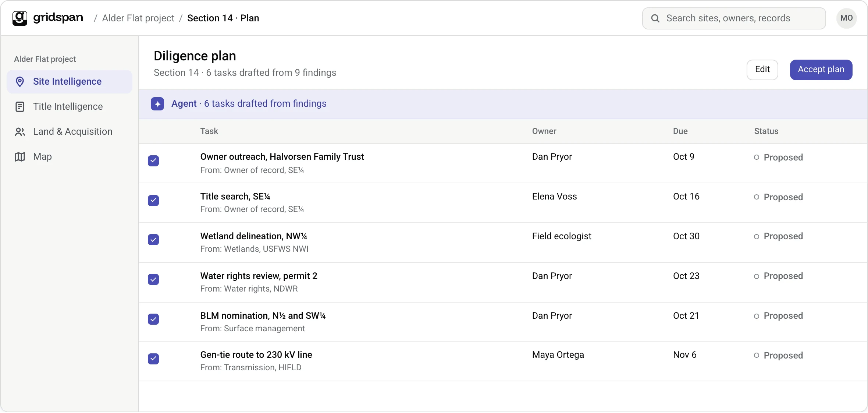This screenshot has height=413, width=868.
Task: Open the Map view from the sidebar
Action: click(x=70, y=156)
